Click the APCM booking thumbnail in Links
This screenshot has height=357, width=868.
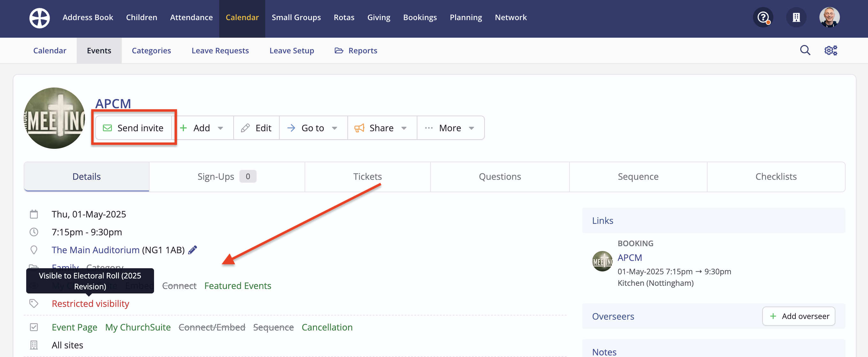602,261
